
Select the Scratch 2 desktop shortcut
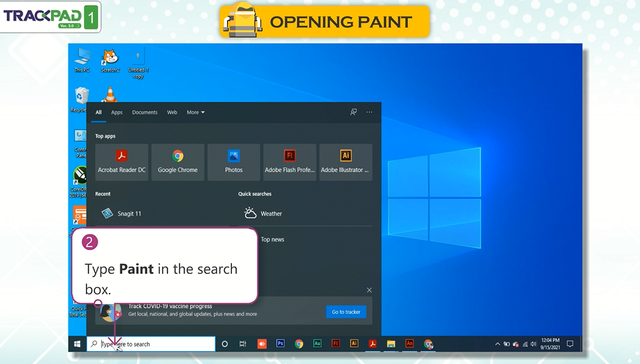pyautogui.click(x=110, y=60)
